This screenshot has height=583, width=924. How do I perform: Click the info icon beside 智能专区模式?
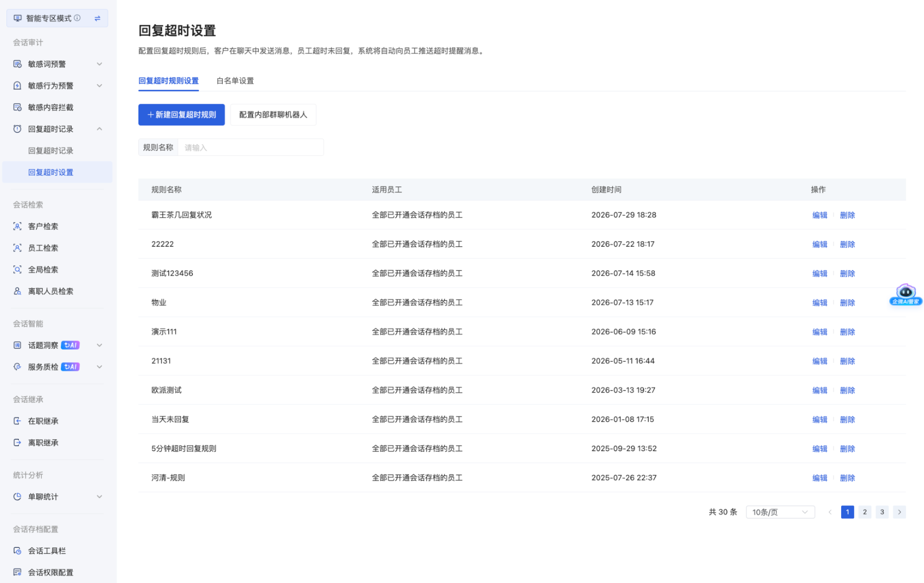point(77,18)
